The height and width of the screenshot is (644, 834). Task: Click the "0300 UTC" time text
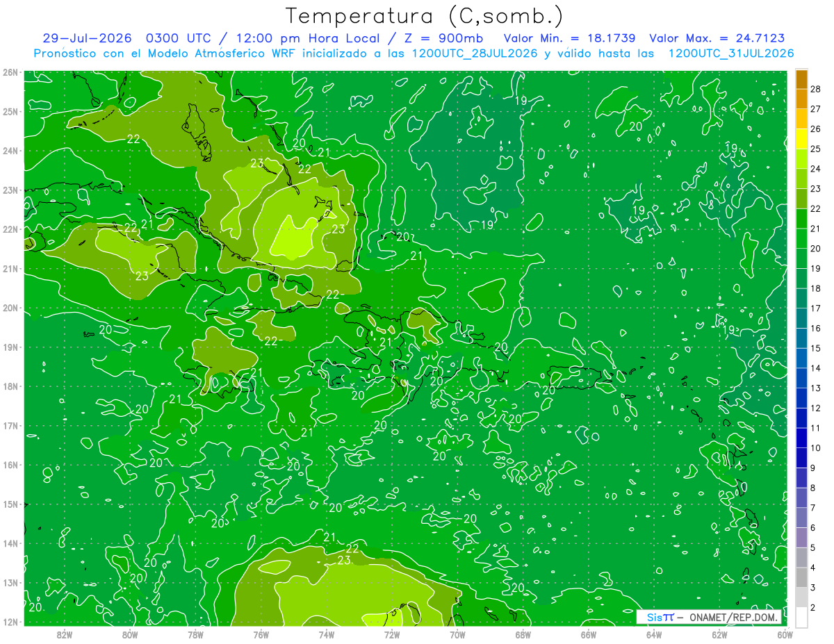point(179,38)
